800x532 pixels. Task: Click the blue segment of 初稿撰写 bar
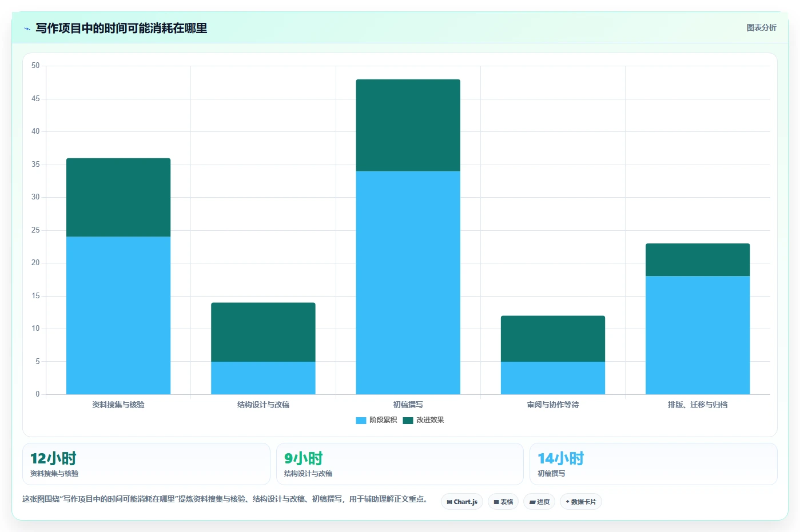click(408, 282)
